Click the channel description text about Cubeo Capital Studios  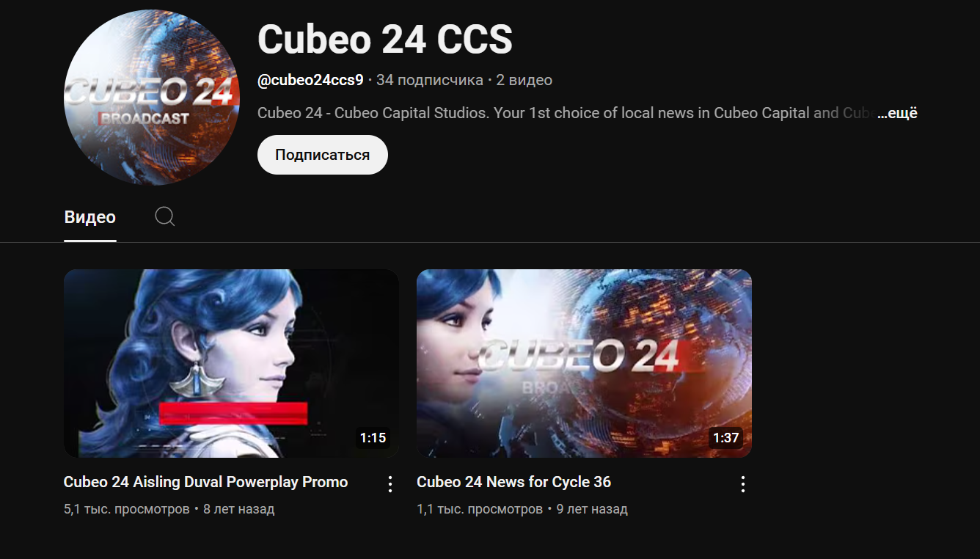point(566,113)
